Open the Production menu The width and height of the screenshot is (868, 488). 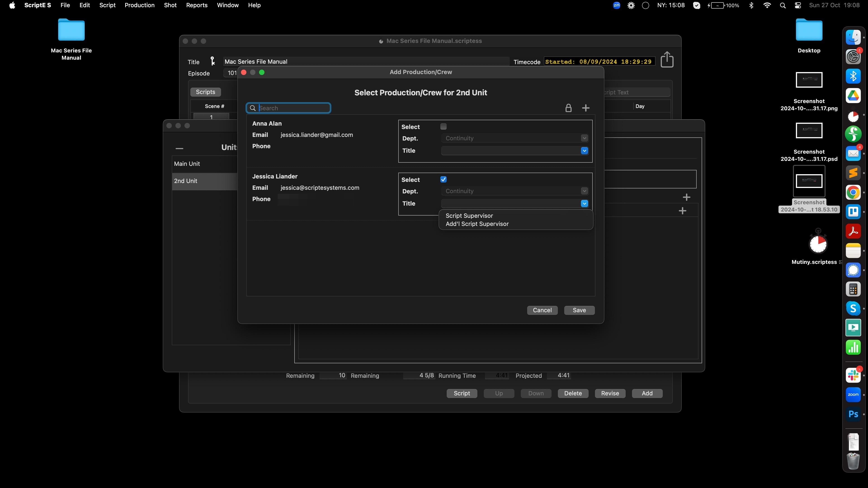pyautogui.click(x=139, y=5)
